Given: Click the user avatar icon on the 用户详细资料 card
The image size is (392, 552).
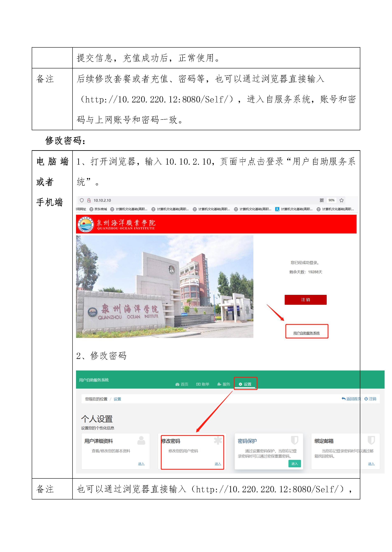Looking at the screenshot, I should [x=141, y=440].
